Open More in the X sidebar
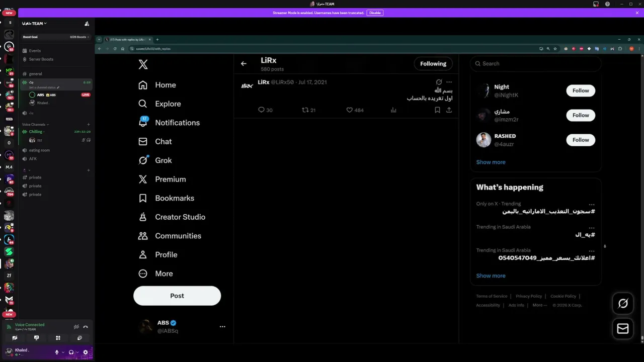This screenshot has height=362, width=644. pos(156,274)
